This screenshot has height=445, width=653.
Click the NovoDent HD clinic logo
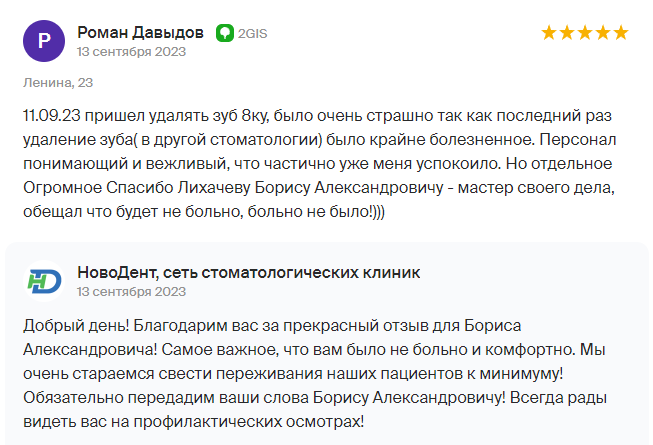[x=44, y=281]
